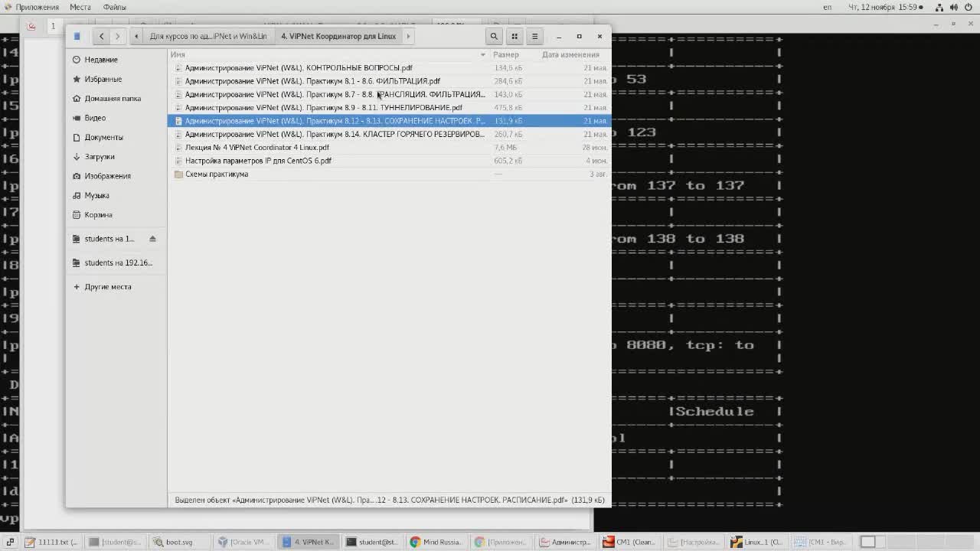Select file 'Практикум 8.1 - 8.6. ФИЛЬТРАЦИЯ.pdf'

tap(389, 81)
